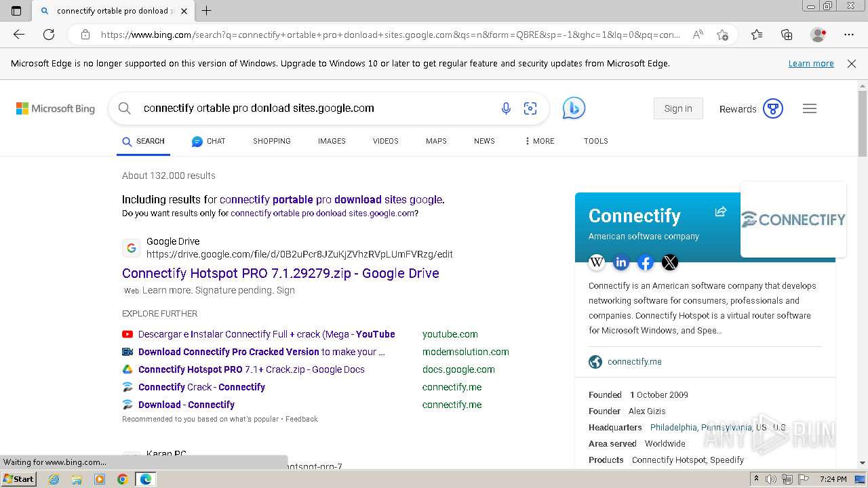Click Feedback under recommended links
The width and height of the screenshot is (868, 488).
302,419
